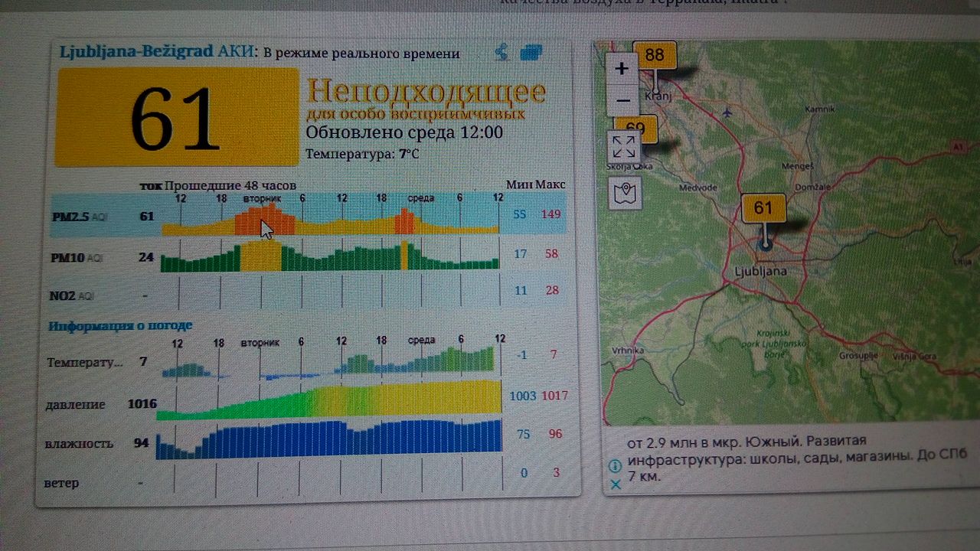Click the PM2.5 max value 149
This screenshot has height=551, width=980.
click(x=551, y=214)
